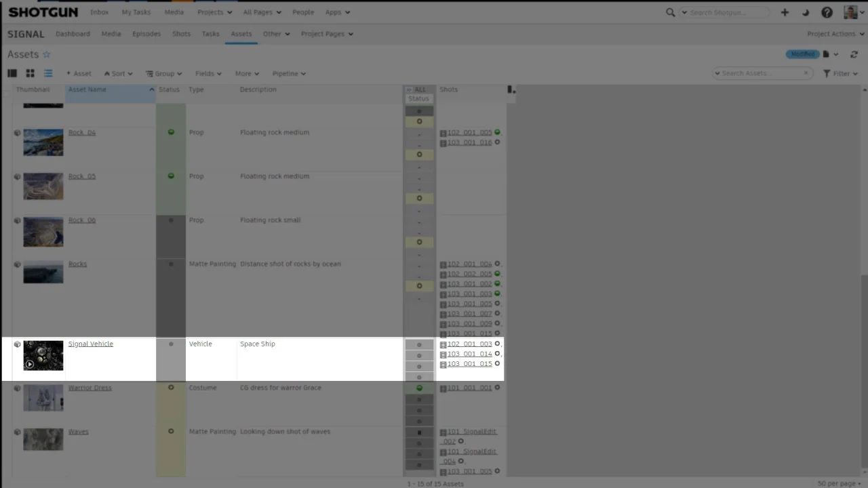Switch to the project Shots tab
The image size is (868, 488).
181,34
